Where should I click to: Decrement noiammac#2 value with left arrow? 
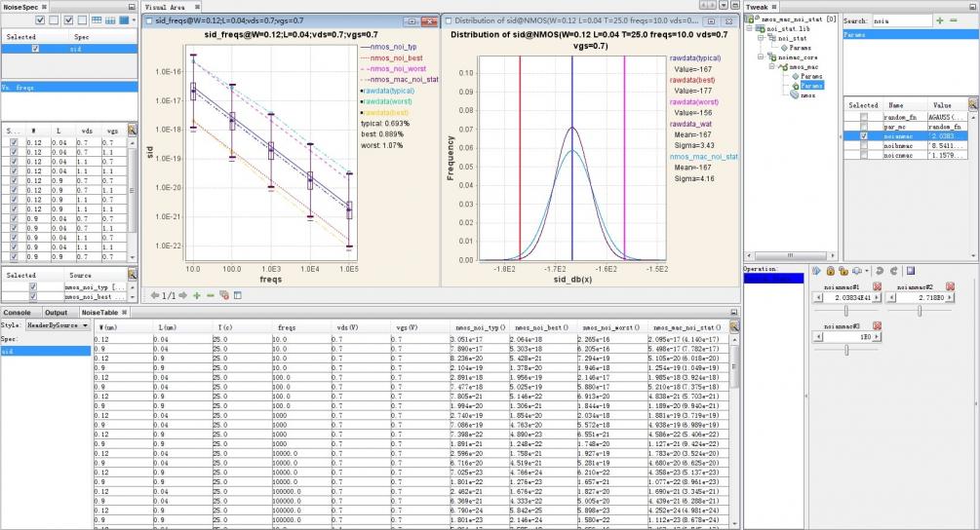(892, 298)
